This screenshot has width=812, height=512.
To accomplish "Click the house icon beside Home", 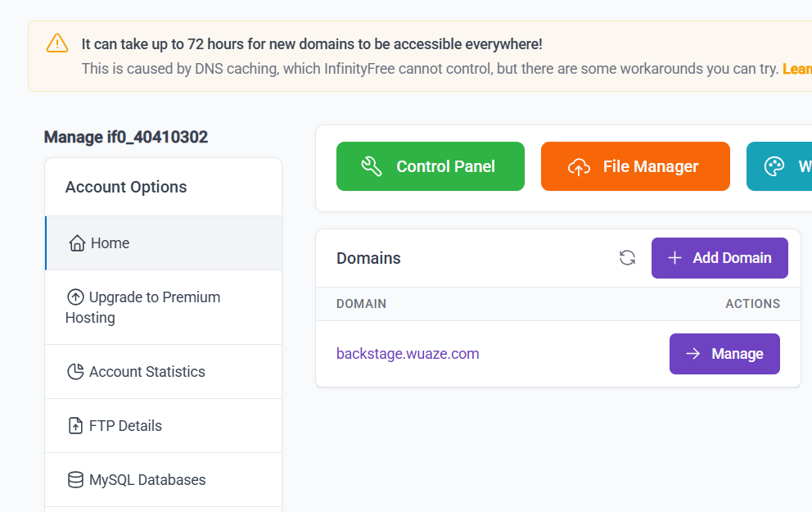I will 77,243.
